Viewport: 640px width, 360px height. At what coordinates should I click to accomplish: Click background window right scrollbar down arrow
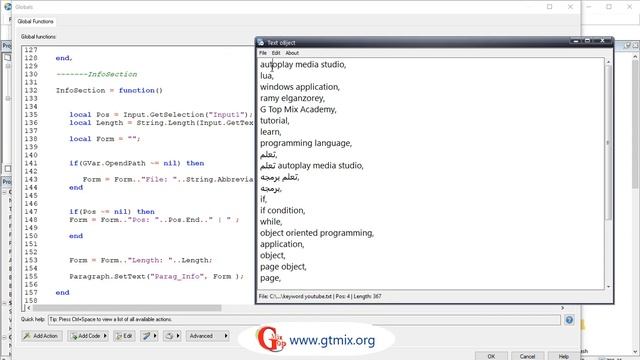[635, 351]
